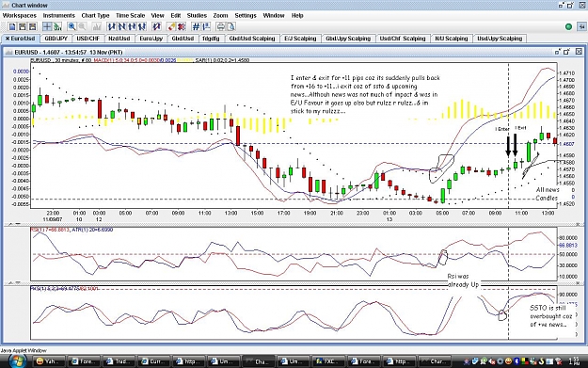Viewport: 588px width, 368px height.
Task: Open the Curr... taskbar button
Action: 153,361
